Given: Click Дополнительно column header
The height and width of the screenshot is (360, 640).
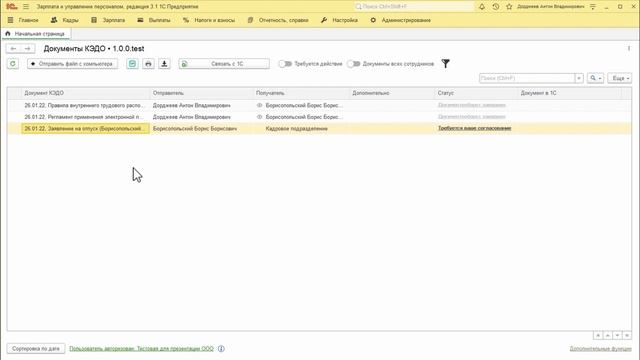Looking at the screenshot, I should [x=392, y=93].
